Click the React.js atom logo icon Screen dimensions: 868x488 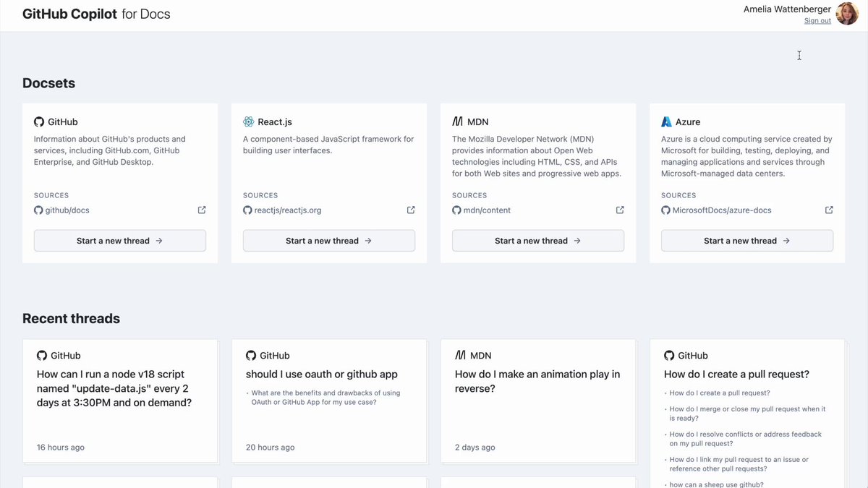click(x=249, y=122)
